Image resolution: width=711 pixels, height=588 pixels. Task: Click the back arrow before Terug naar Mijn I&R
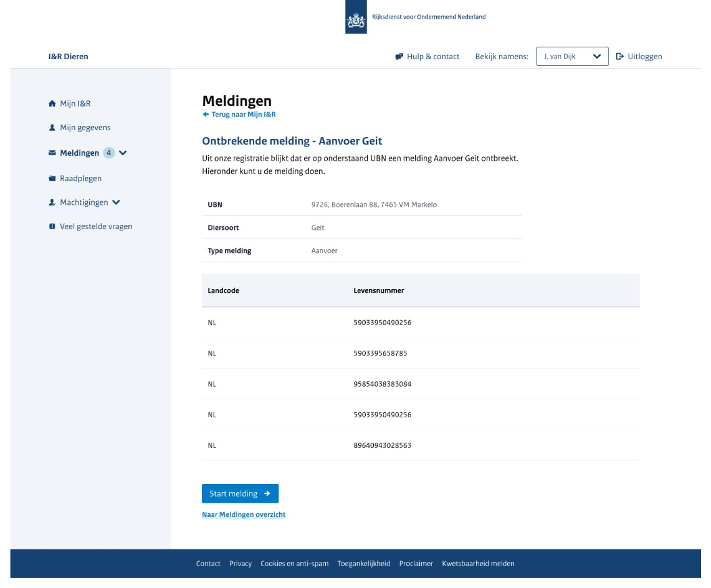coord(206,114)
